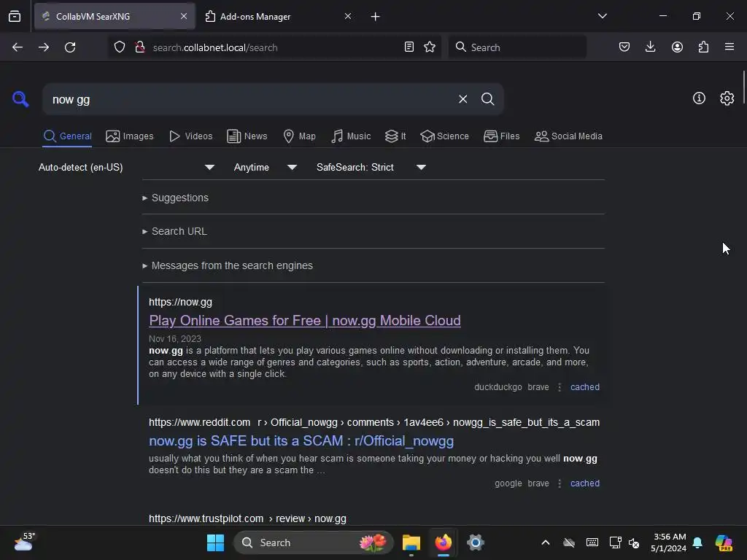Show hidden system tray icons
This screenshot has width=747, height=560.
pyautogui.click(x=546, y=542)
